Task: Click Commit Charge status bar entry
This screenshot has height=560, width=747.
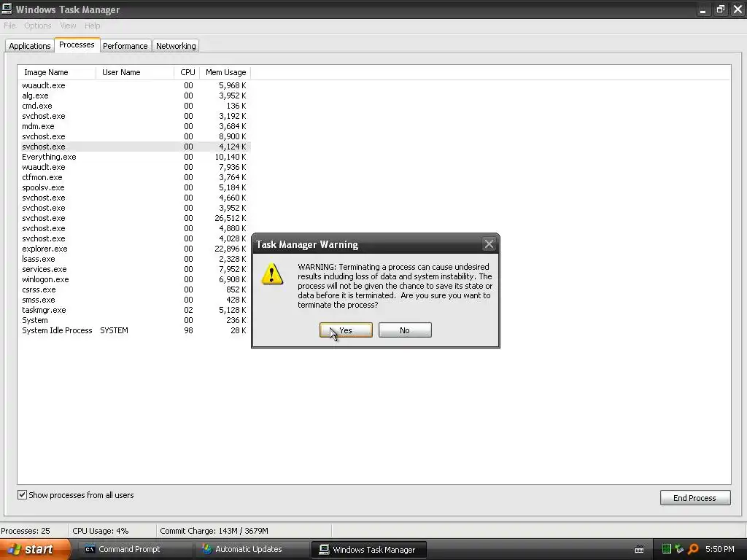Action: 214,531
